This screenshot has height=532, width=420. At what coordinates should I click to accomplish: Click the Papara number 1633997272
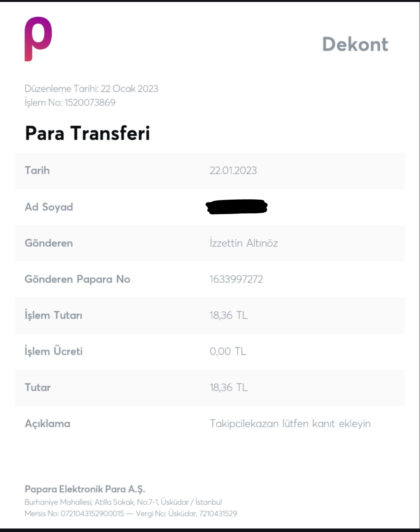pos(236,279)
